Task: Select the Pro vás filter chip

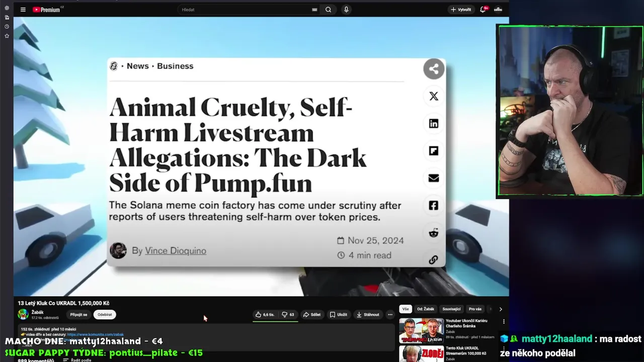Action: [475, 309]
